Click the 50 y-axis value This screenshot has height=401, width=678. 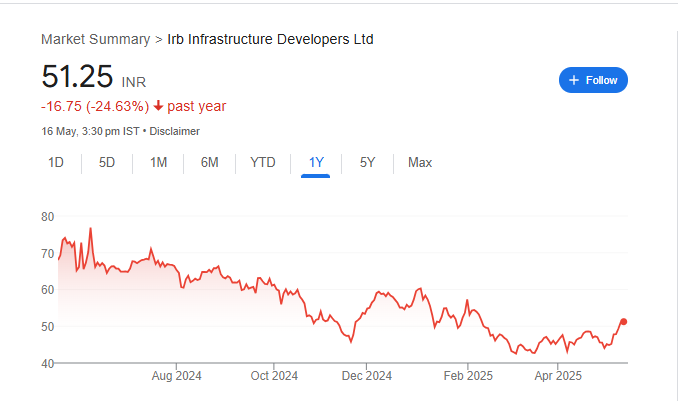[48, 327]
